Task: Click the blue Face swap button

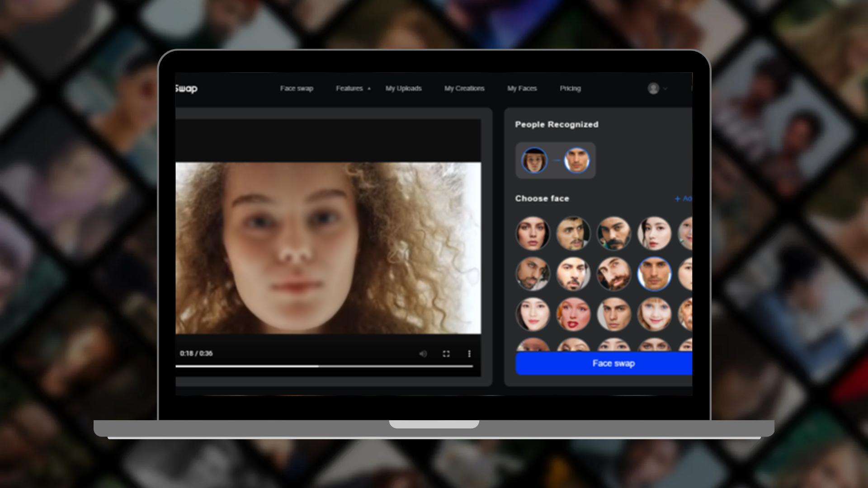Action: (614, 363)
